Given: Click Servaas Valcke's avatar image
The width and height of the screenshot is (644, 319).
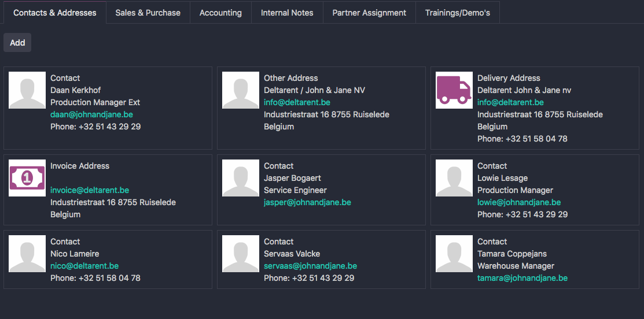Looking at the screenshot, I should click(x=241, y=254).
